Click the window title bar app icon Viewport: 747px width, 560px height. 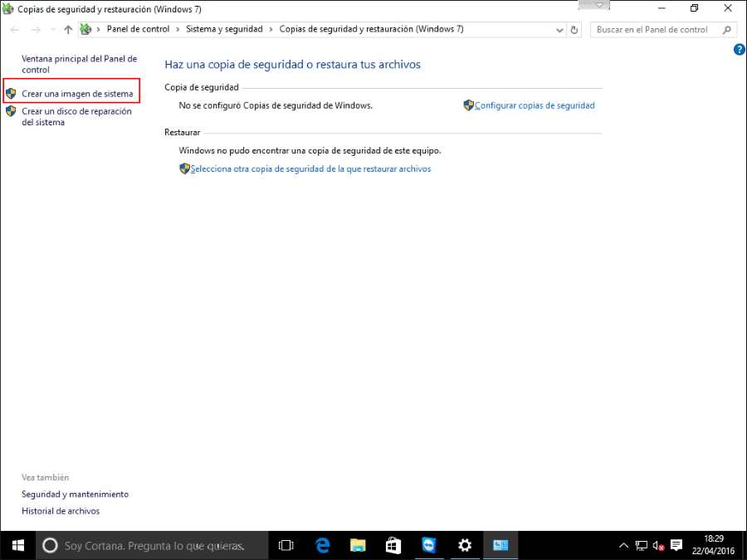click(x=8, y=8)
